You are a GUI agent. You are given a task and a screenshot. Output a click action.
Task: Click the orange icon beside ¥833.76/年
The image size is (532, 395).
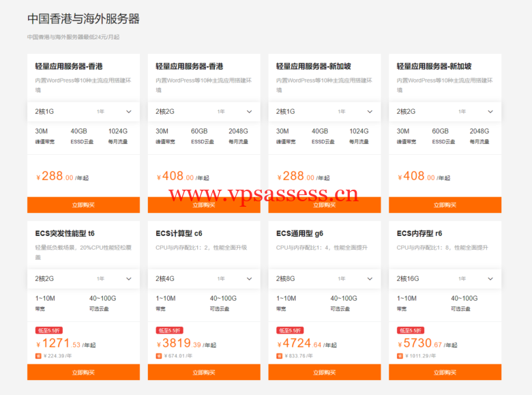279,355
